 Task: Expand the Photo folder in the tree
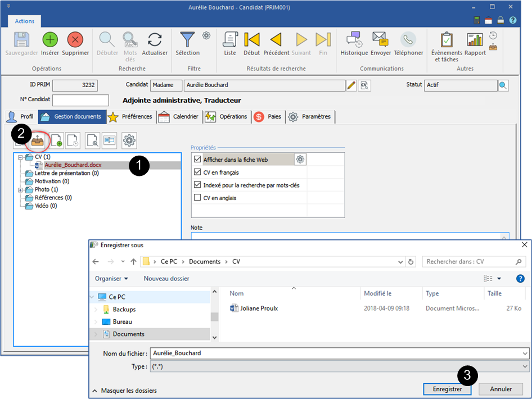click(20, 190)
